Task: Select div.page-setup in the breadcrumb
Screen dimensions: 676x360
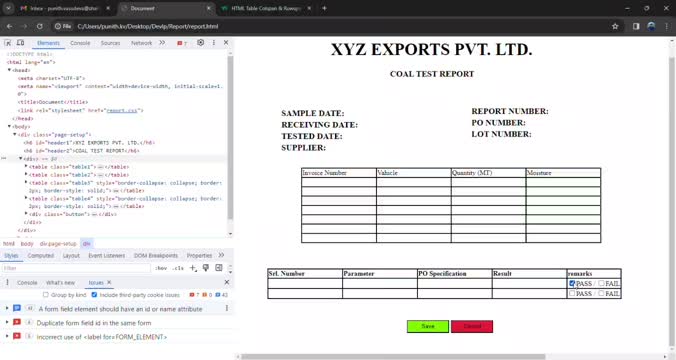Action: click(58, 244)
